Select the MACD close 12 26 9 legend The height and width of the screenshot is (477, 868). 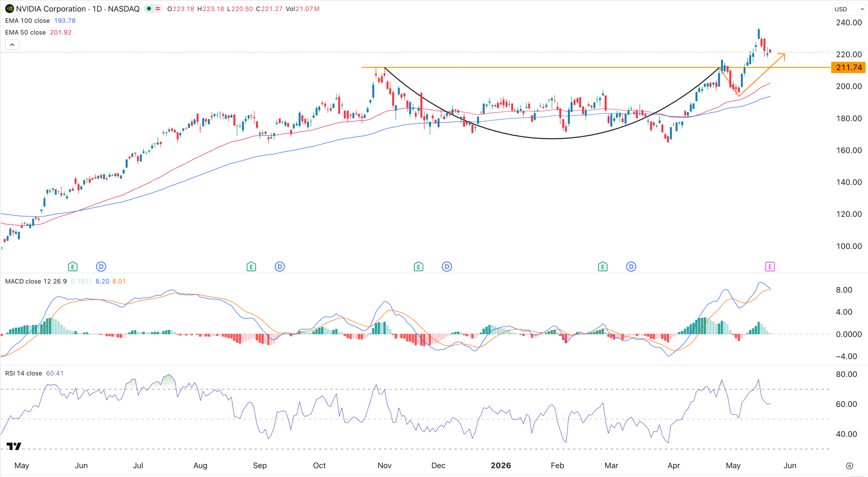click(36, 282)
